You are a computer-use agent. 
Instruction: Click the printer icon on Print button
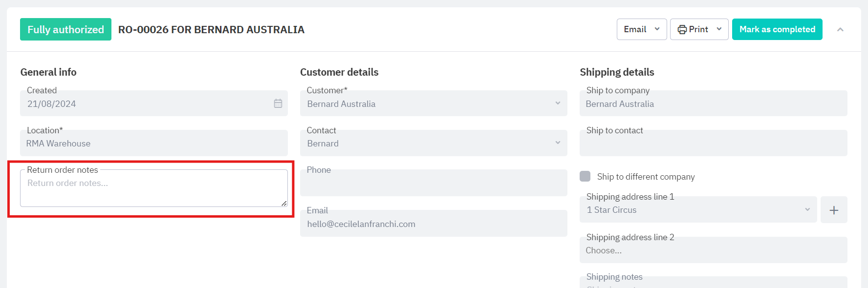(682, 29)
